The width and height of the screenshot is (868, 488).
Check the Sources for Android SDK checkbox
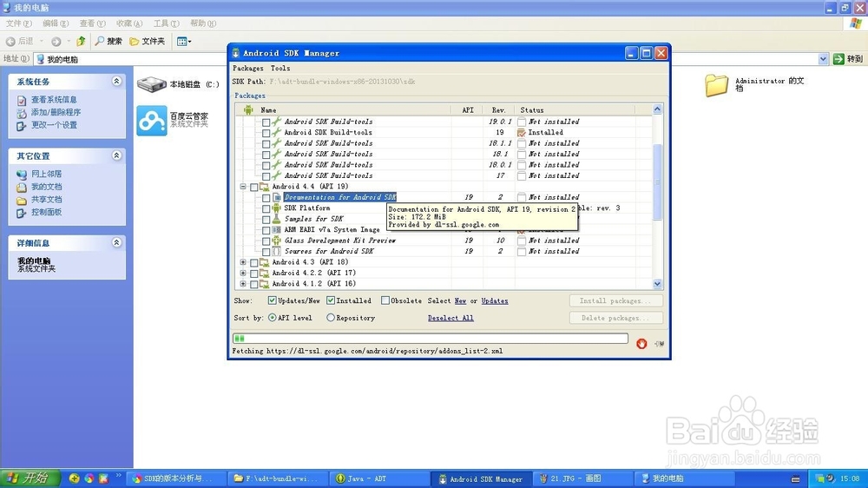pos(266,252)
